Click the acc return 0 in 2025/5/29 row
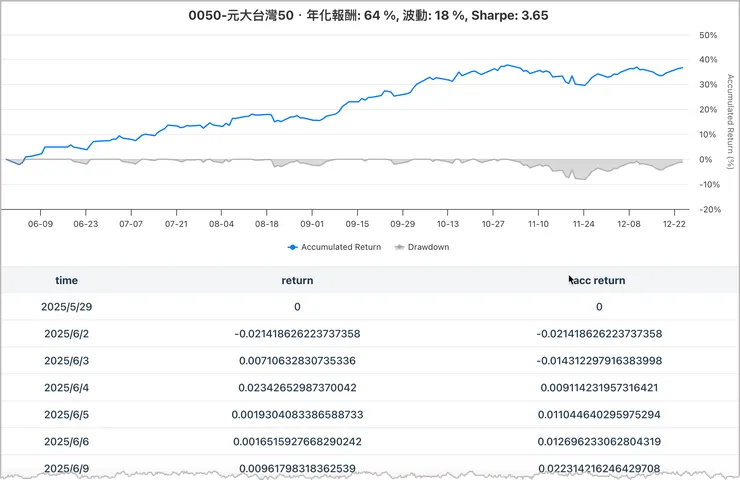 pos(599,307)
